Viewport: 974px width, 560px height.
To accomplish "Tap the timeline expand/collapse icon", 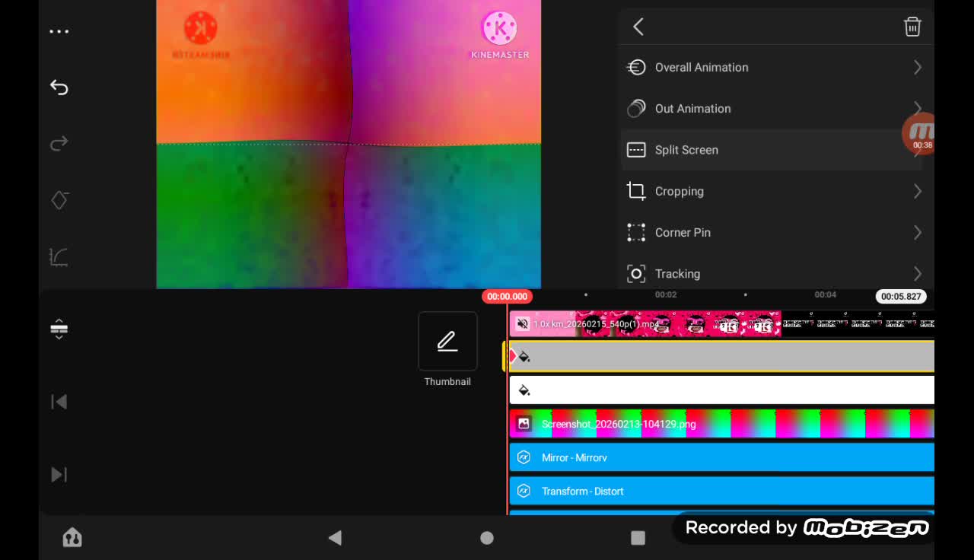I will tap(59, 329).
